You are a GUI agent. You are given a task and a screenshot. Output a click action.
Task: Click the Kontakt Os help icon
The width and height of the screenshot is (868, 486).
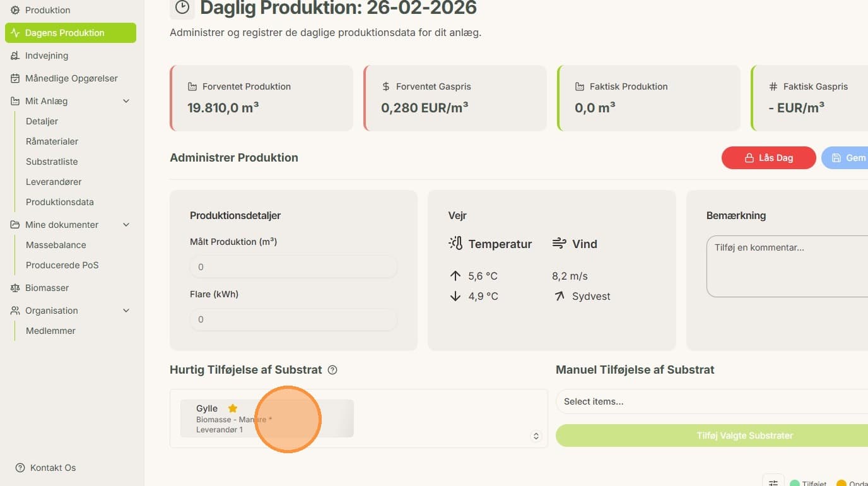pyautogui.click(x=20, y=468)
